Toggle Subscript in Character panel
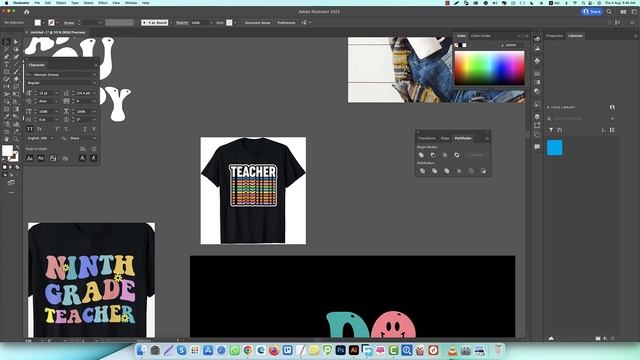640x360 pixels. point(66,129)
